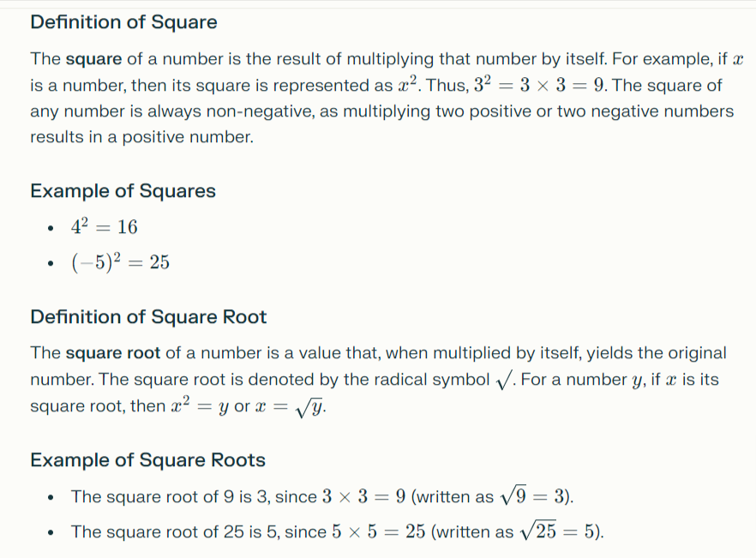Image resolution: width=756 pixels, height=558 pixels.
Task: Click the "Definition of Square" heading
Action: (x=123, y=23)
